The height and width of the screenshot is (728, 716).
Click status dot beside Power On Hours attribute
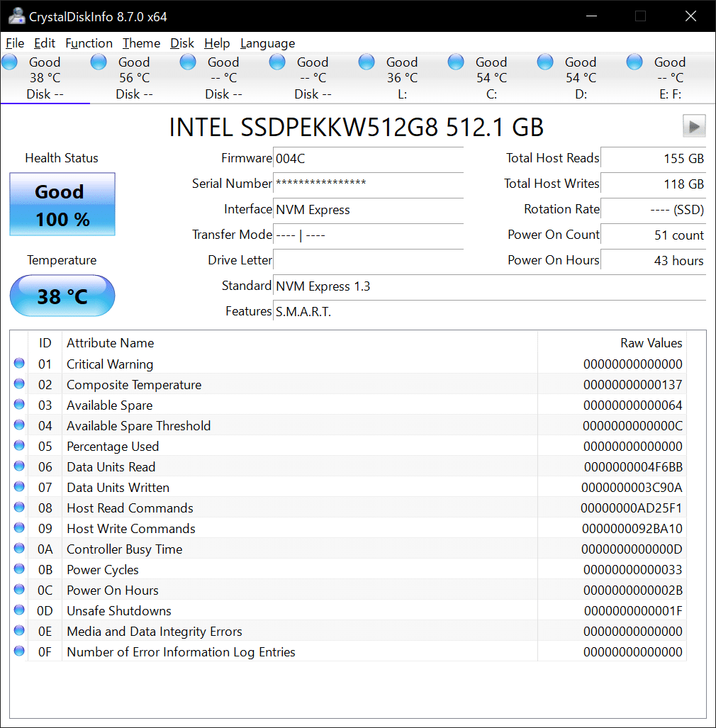point(18,588)
